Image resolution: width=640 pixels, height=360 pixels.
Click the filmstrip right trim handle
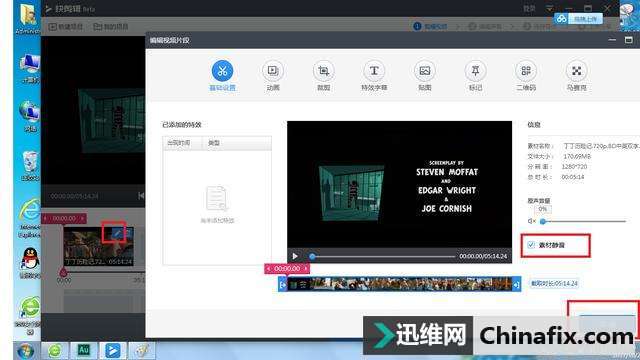click(x=516, y=284)
